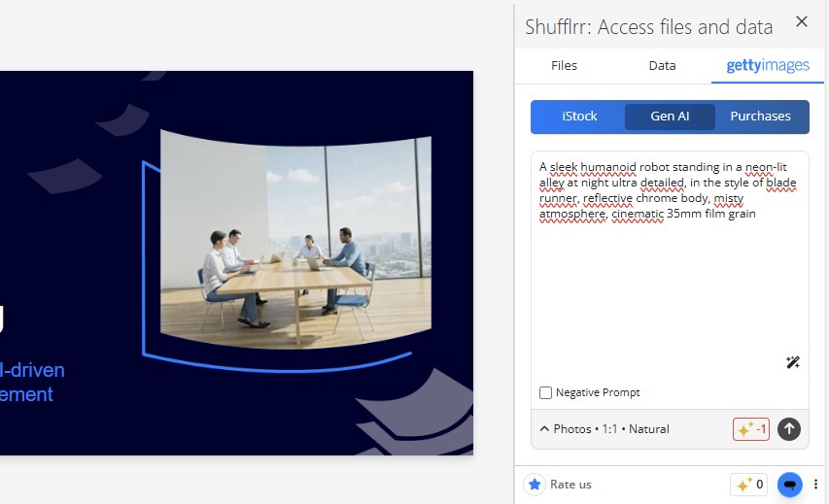Open the Purchases segment
This screenshot has height=504, width=829.
pyautogui.click(x=760, y=117)
